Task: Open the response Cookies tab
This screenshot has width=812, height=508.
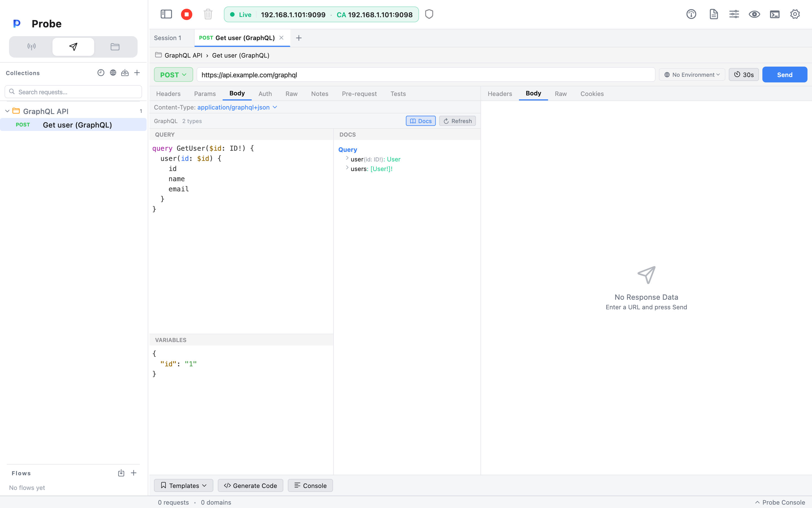Action: pyautogui.click(x=592, y=94)
